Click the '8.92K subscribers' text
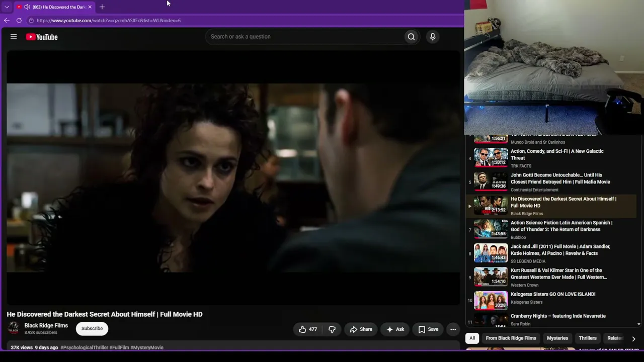The height and width of the screenshot is (362, 644). point(41,333)
